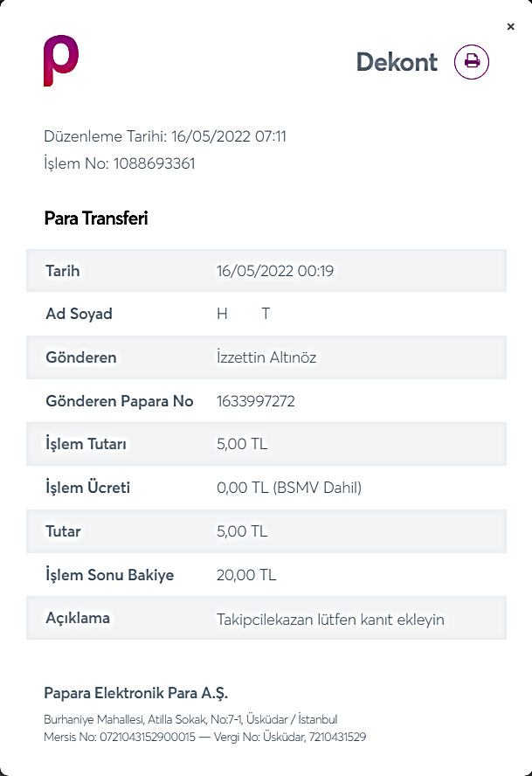This screenshot has width=532, height=776.
Task: Close the Dekont dialog
Action: [x=511, y=27]
